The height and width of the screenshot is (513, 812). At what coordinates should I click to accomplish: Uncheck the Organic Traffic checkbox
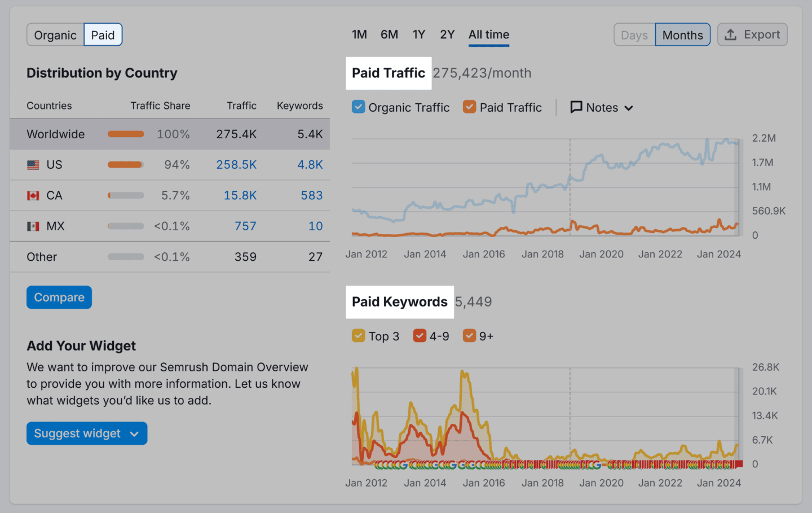click(x=359, y=107)
